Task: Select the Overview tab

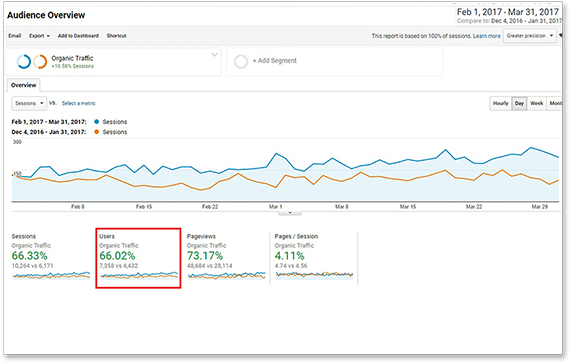Action: point(24,85)
